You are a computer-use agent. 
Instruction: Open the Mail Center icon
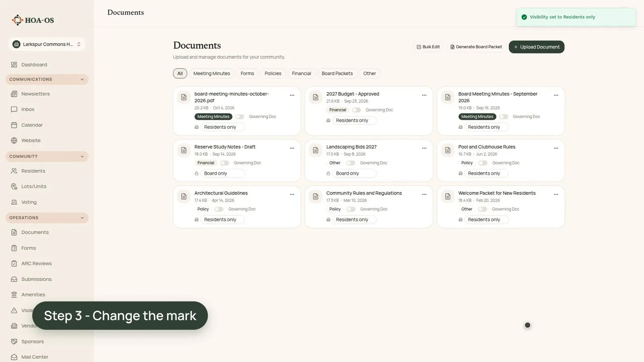coord(14,357)
